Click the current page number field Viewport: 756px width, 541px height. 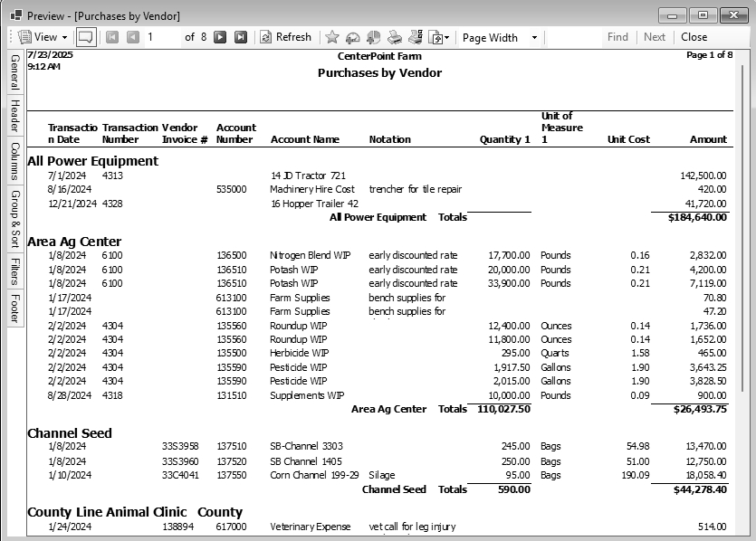click(x=161, y=37)
